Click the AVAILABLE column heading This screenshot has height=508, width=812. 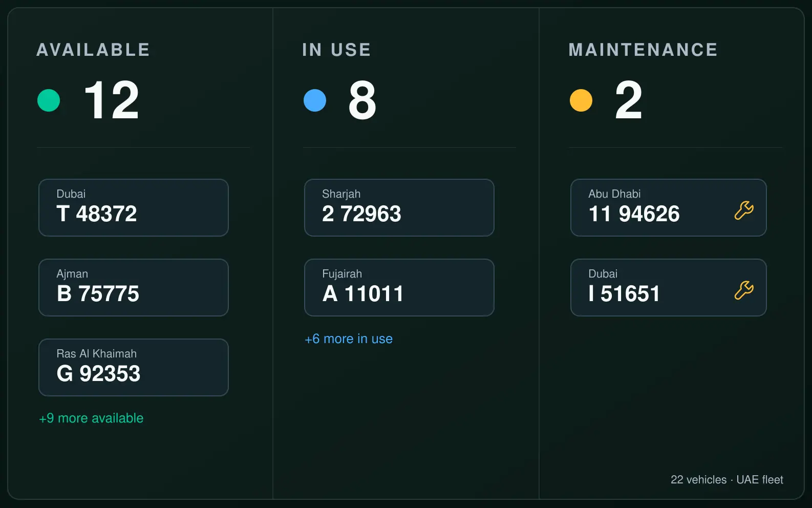pyautogui.click(x=93, y=50)
